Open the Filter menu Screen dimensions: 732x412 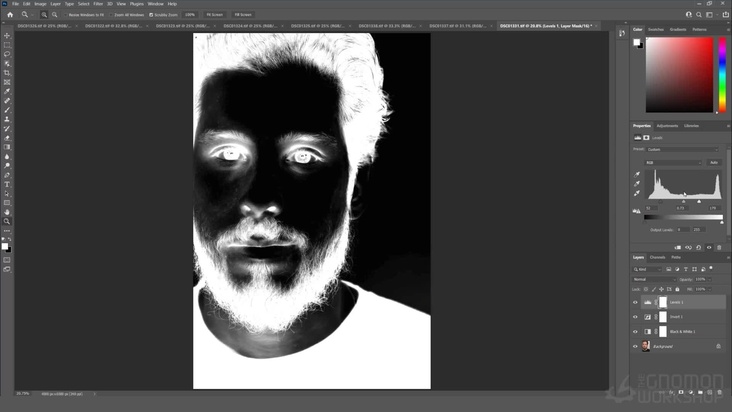[x=98, y=4]
